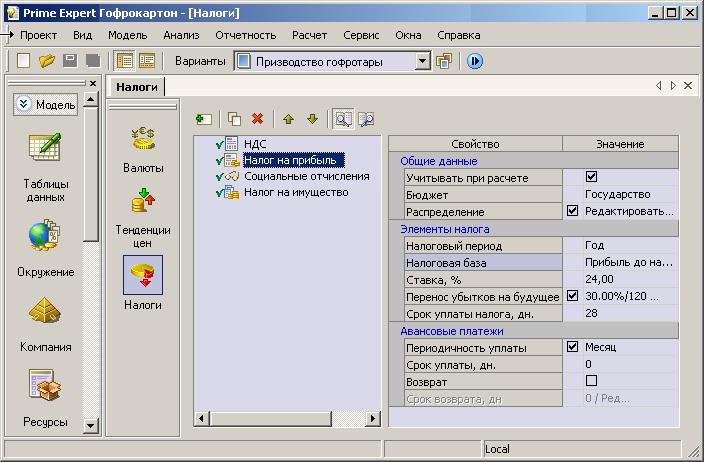
Task: Move the selected tax up
Action: pos(288,119)
